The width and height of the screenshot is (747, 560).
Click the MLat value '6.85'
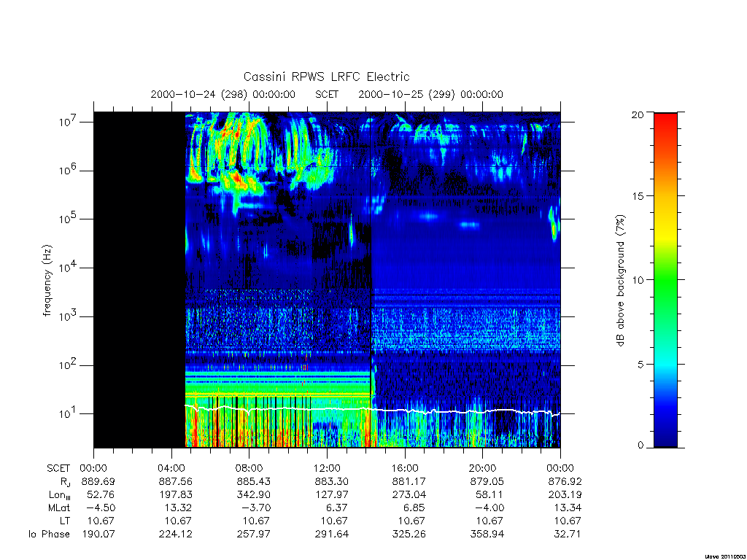click(415, 508)
